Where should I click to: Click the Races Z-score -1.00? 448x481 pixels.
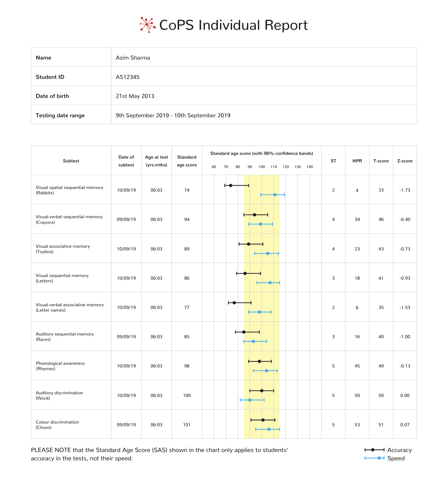click(x=405, y=337)
